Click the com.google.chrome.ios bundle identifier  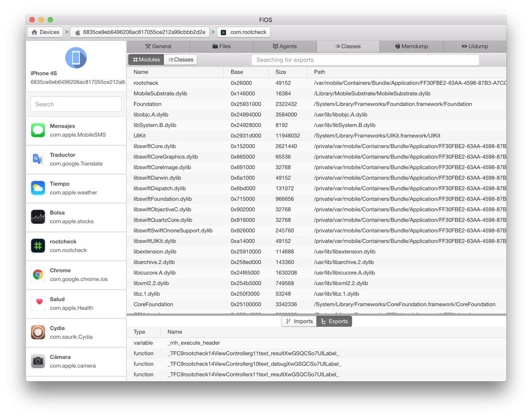coord(79,279)
